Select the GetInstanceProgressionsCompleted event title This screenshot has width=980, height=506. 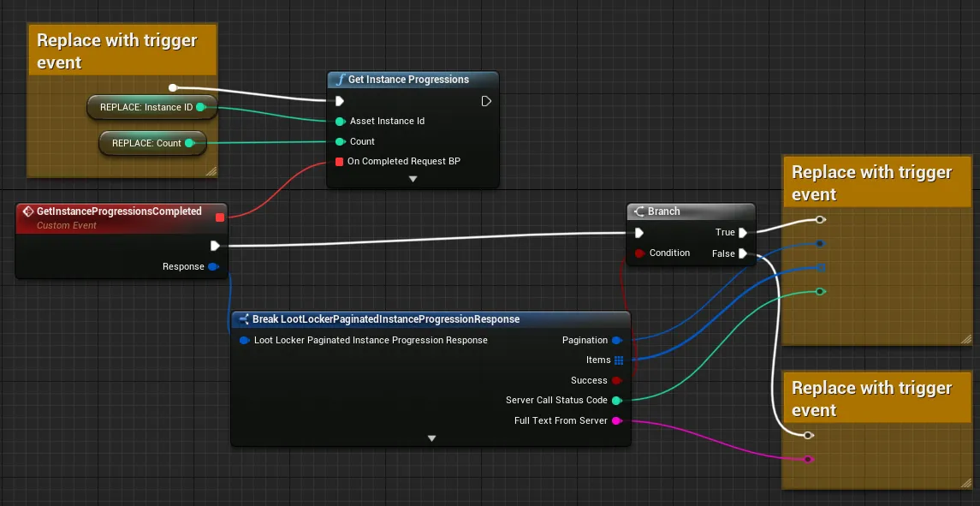119,211
